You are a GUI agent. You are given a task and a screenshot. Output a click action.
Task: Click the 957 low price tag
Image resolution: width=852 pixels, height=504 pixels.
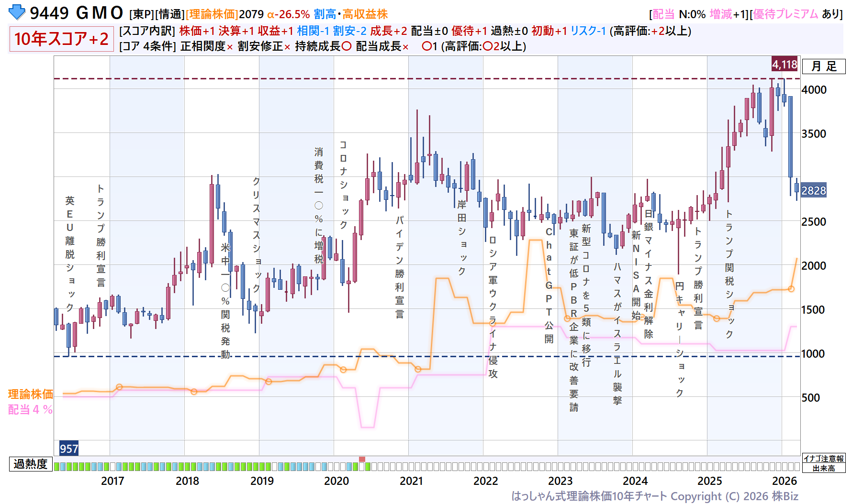tap(69, 449)
